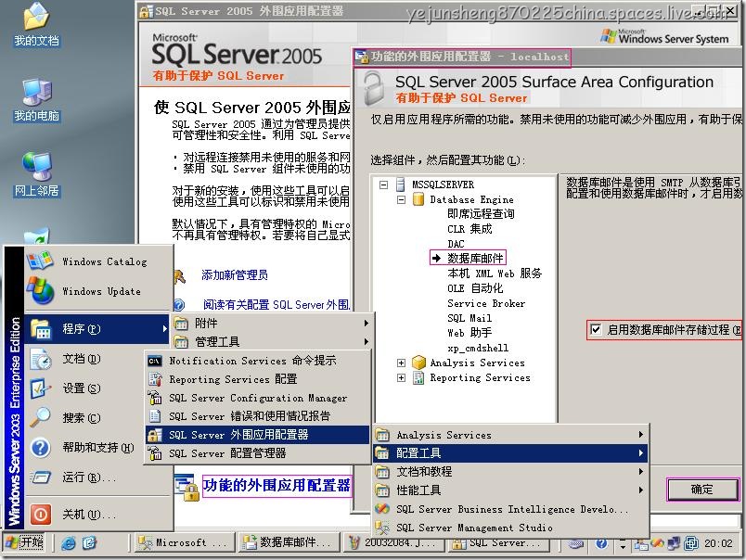Open the Analysis Services submenu arrow
The image size is (746, 560).
(641, 435)
